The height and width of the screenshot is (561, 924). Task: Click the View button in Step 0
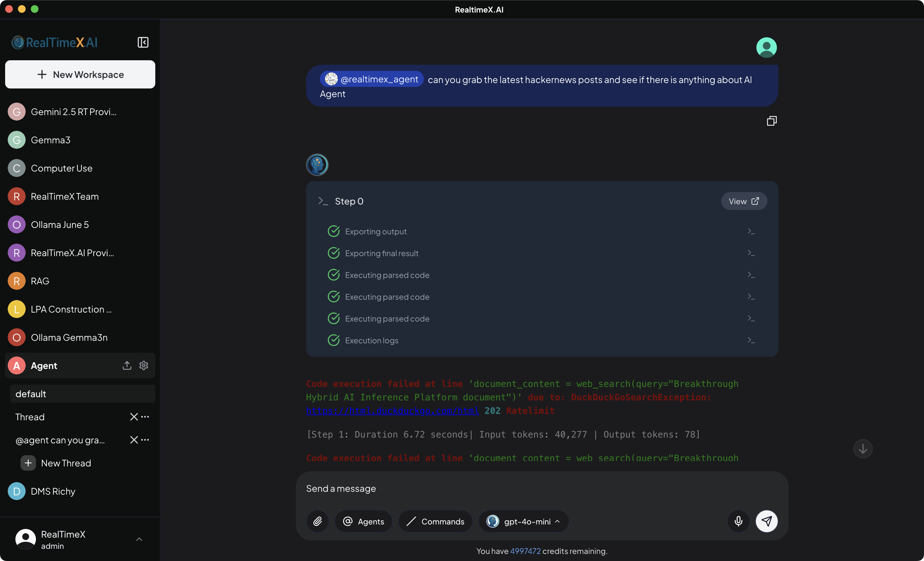click(744, 201)
